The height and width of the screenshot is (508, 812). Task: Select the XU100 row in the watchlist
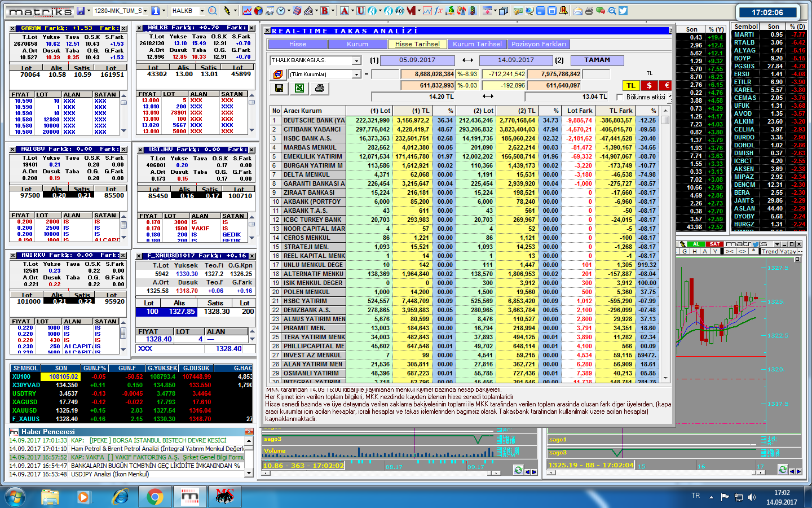[131, 376]
